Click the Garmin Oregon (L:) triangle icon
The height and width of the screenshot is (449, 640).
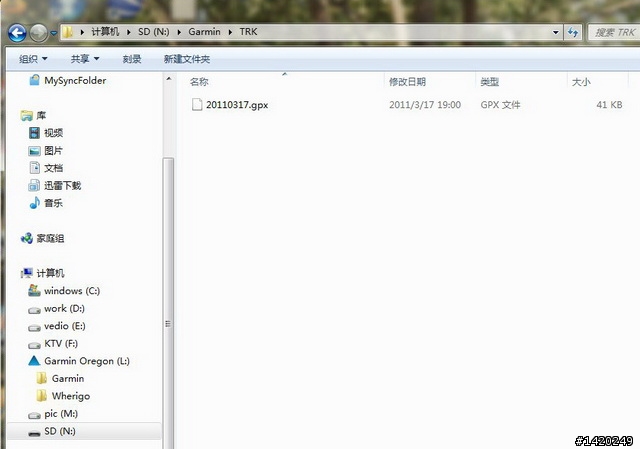[x=34, y=361]
